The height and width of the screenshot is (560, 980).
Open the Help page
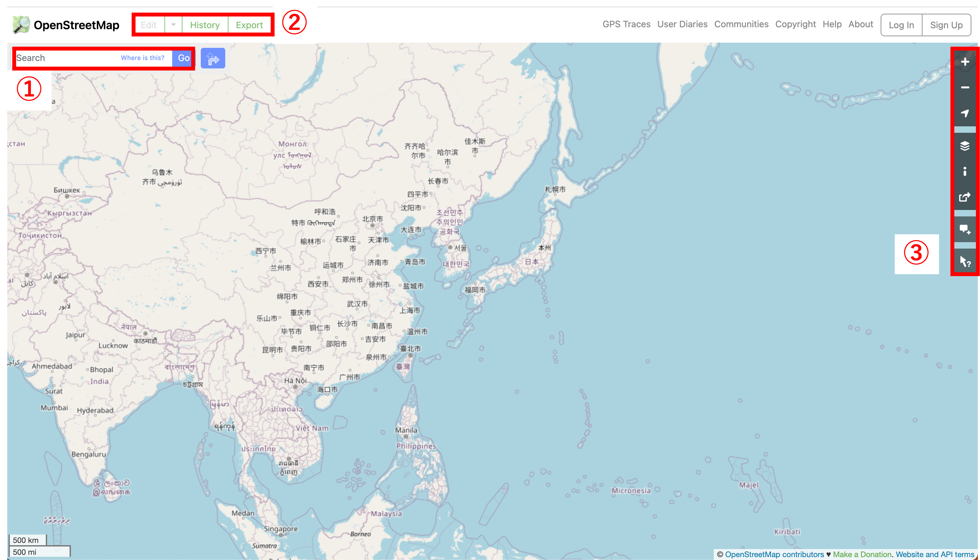point(832,24)
